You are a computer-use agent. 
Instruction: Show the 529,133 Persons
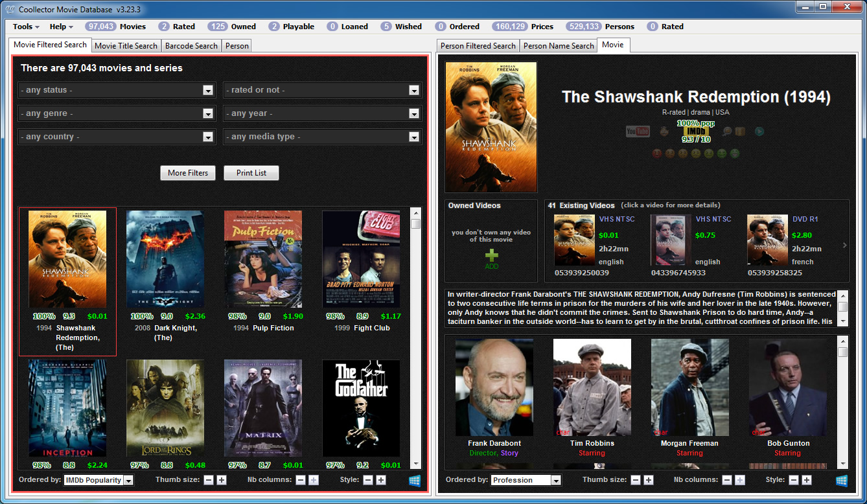point(600,27)
